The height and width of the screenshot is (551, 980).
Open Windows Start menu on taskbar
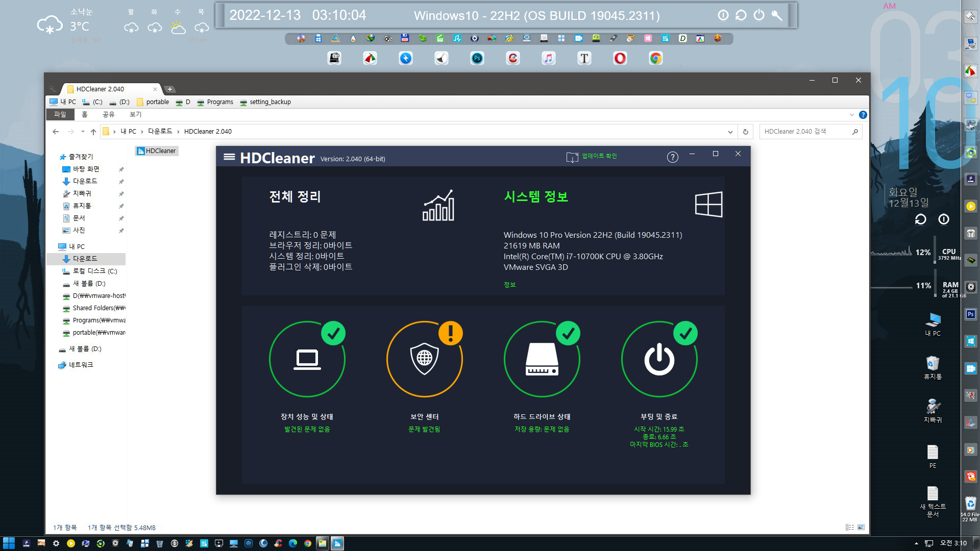[9, 543]
